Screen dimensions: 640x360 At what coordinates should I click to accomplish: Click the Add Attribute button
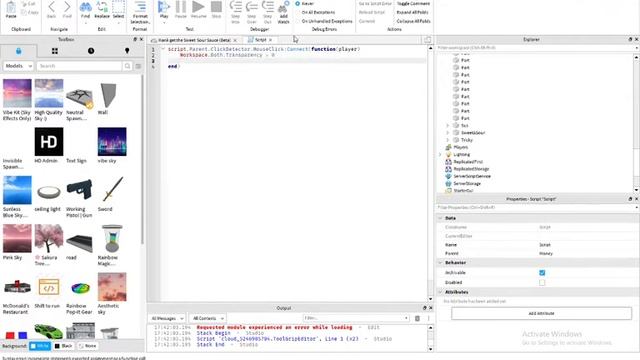click(542, 313)
